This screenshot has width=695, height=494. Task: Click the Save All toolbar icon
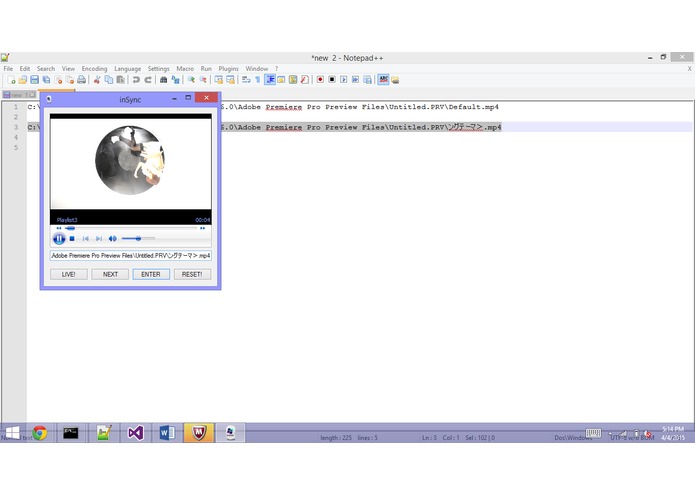46,80
